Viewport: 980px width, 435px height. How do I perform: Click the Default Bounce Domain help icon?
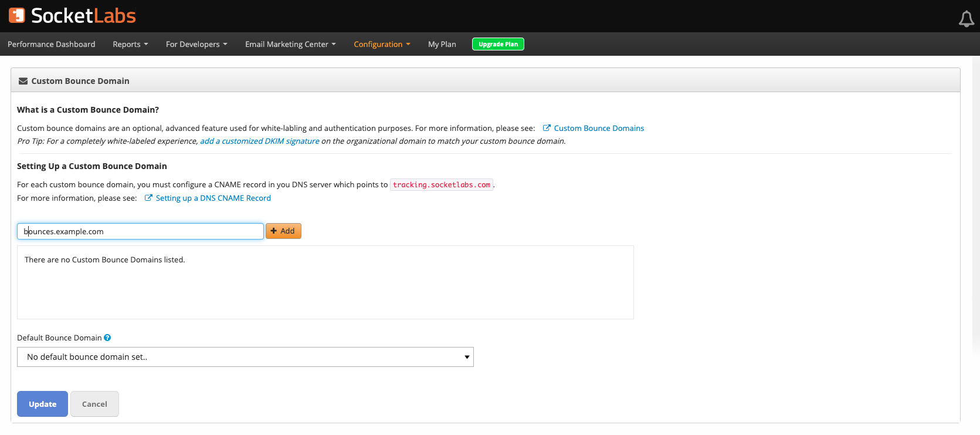pos(107,338)
